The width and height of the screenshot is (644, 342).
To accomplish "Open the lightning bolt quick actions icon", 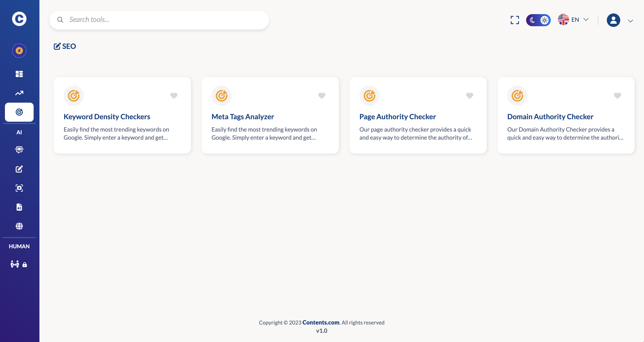I will pos(19,51).
